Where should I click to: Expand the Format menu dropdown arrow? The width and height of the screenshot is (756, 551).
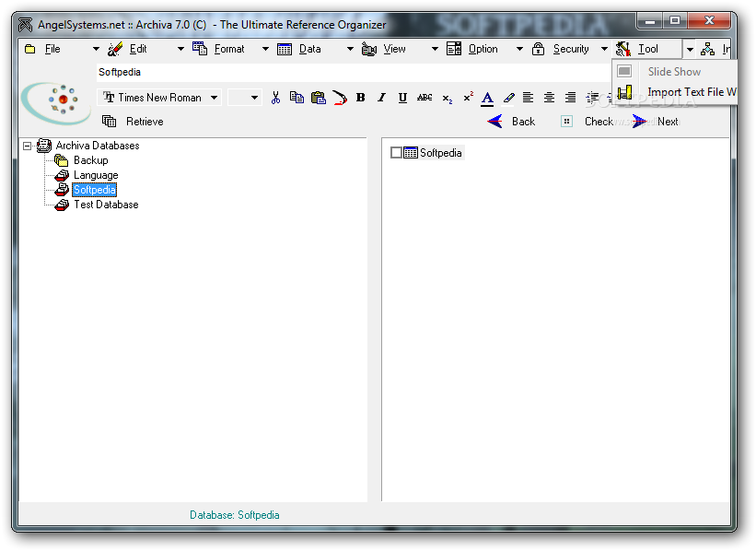[x=266, y=49]
